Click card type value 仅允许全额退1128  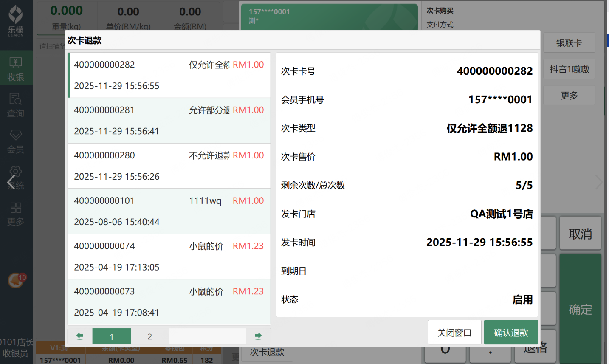pos(489,128)
